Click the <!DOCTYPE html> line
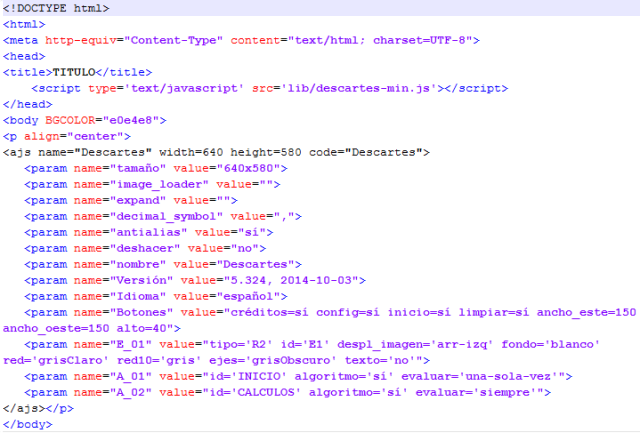640x433 pixels. (56, 8)
